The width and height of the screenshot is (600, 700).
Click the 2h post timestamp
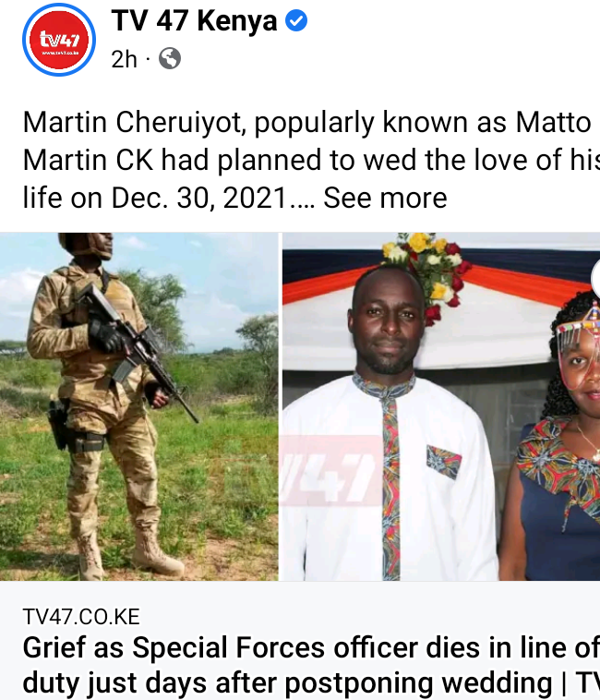[x=124, y=59]
